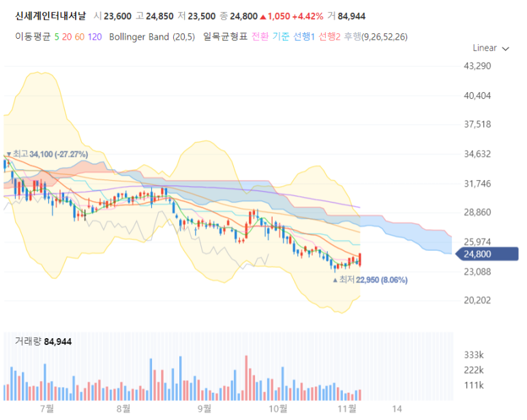
Task: Click the 5-day moving average label
Action: tap(57, 37)
